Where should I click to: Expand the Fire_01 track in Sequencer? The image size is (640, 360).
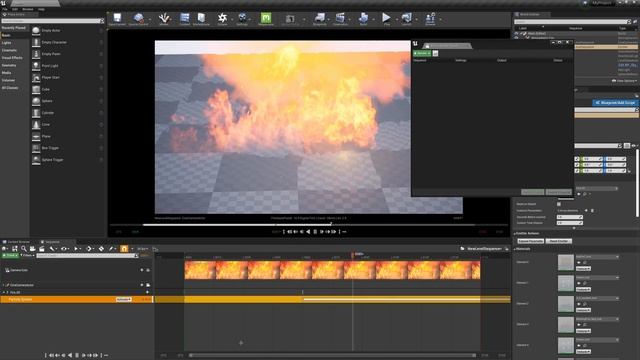(x=4, y=293)
